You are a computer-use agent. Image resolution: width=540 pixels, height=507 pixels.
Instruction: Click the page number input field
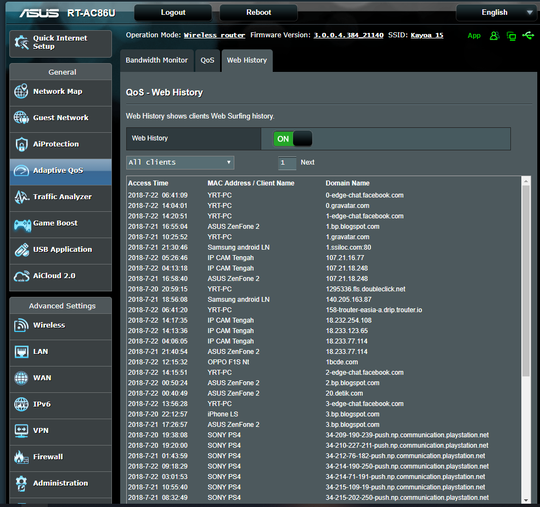click(x=287, y=163)
